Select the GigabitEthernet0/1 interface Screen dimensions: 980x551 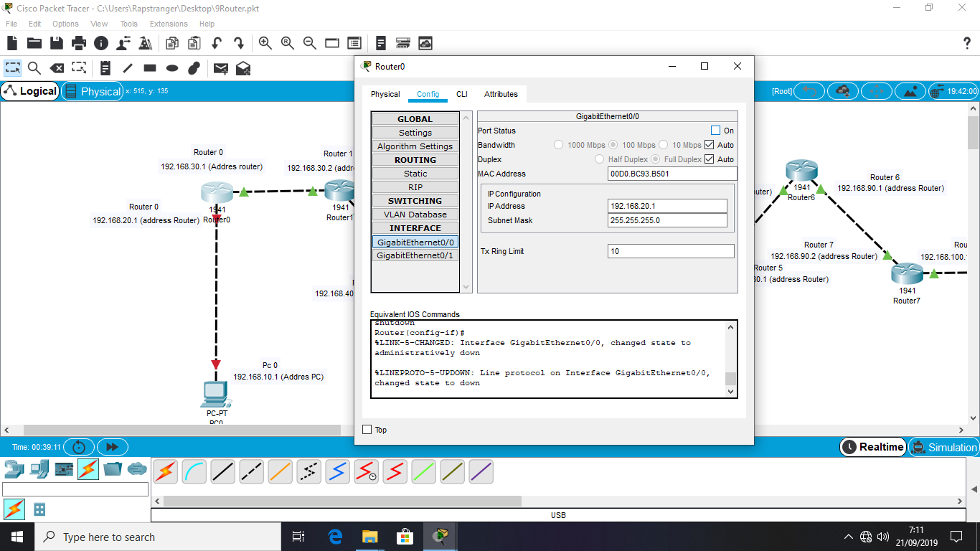point(415,255)
